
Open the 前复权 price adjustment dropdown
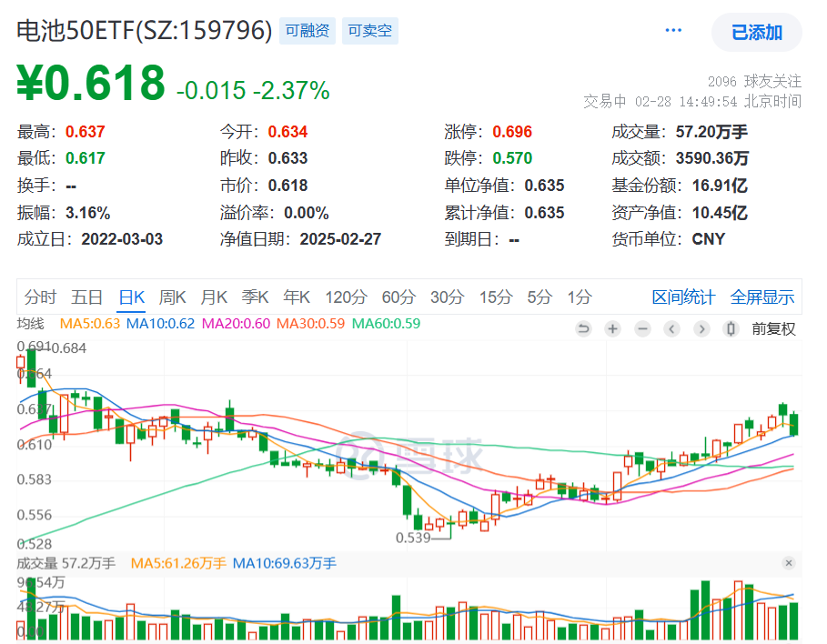[773, 328]
